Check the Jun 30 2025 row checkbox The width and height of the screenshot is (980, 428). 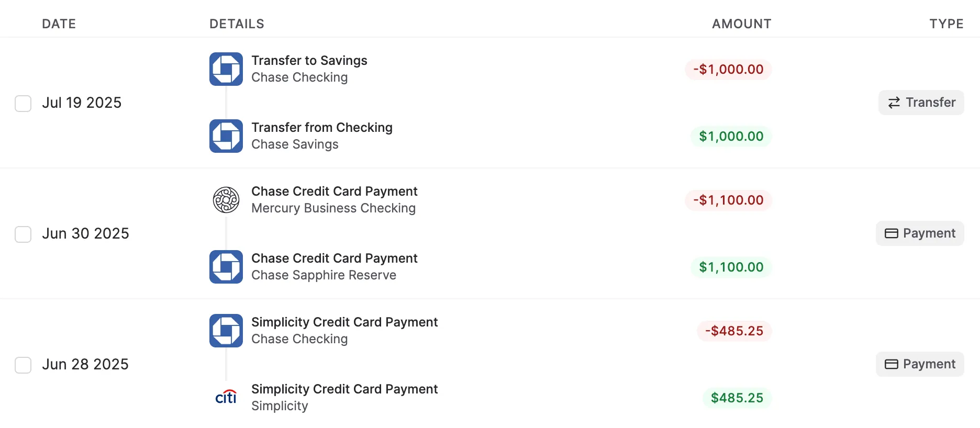tap(23, 234)
